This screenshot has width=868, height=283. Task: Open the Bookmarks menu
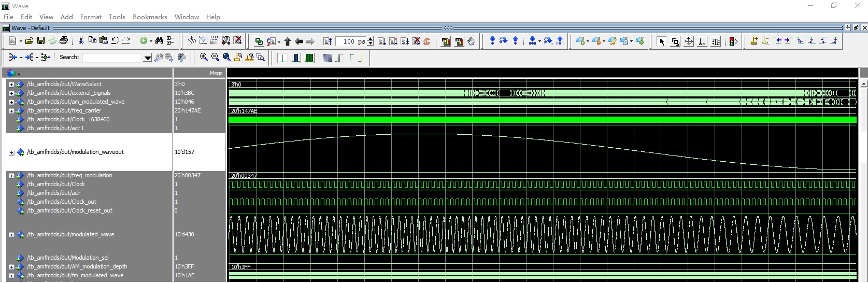pyautogui.click(x=150, y=17)
